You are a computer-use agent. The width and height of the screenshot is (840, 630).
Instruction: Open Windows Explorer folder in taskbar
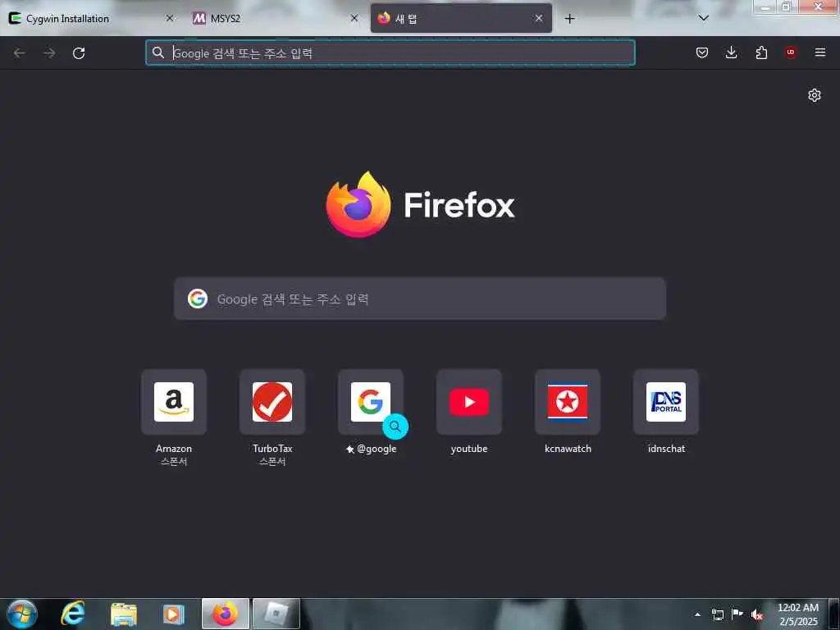click(124, 614)
